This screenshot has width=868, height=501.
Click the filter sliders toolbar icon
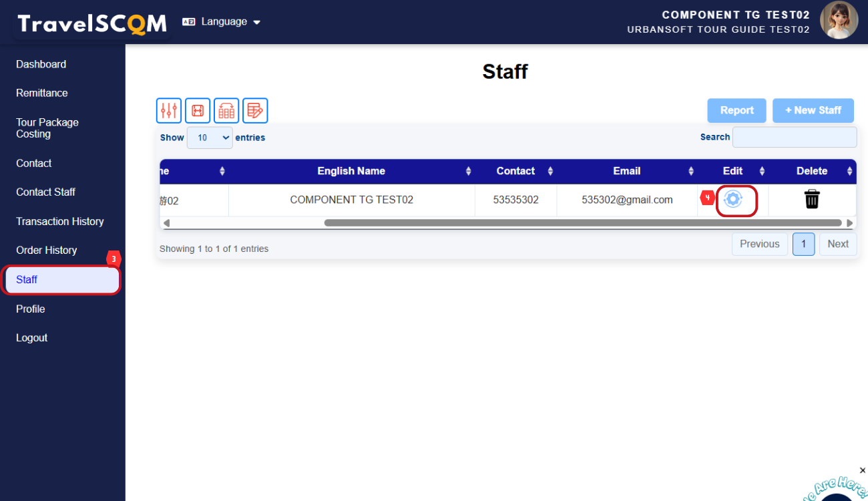(x=169, y=111)
